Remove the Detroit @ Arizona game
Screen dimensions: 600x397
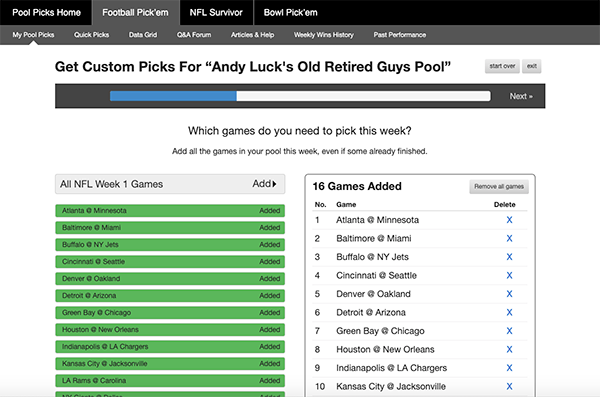(x=509, y=312)
